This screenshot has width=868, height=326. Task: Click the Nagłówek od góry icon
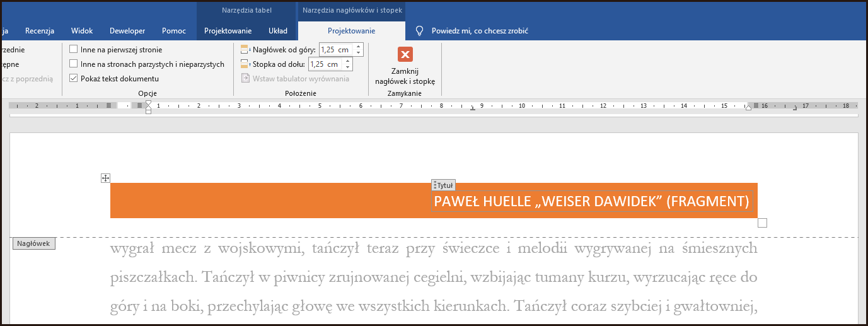coord(246,49)
